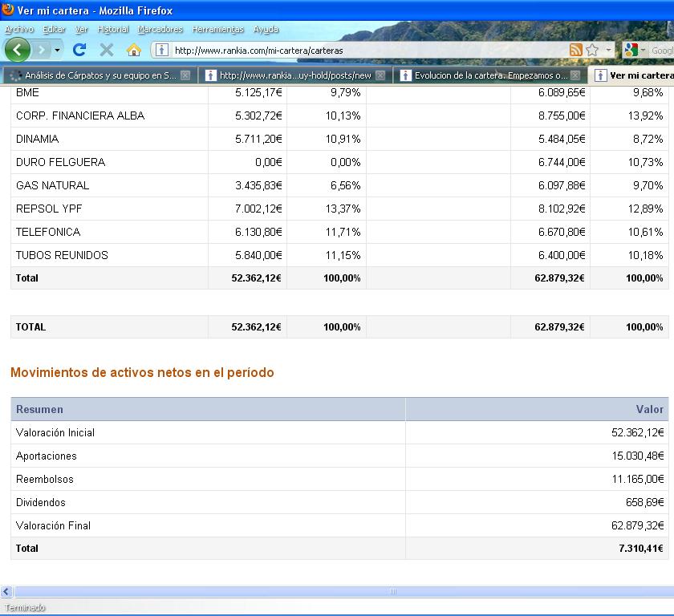Click the scrollbar left arrow button
This screenshot has width=674, height=616.
click(x=6, y=592)
